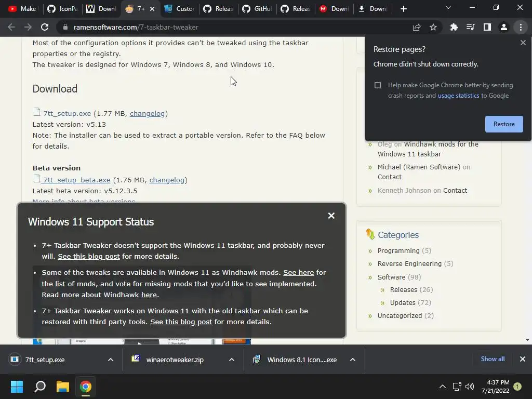Image resolution: width=532 pixels, height=399 pixels.
Task: Open Windhawk mods for Windows 11 taskbar comment
Action: tap(428, 149)
